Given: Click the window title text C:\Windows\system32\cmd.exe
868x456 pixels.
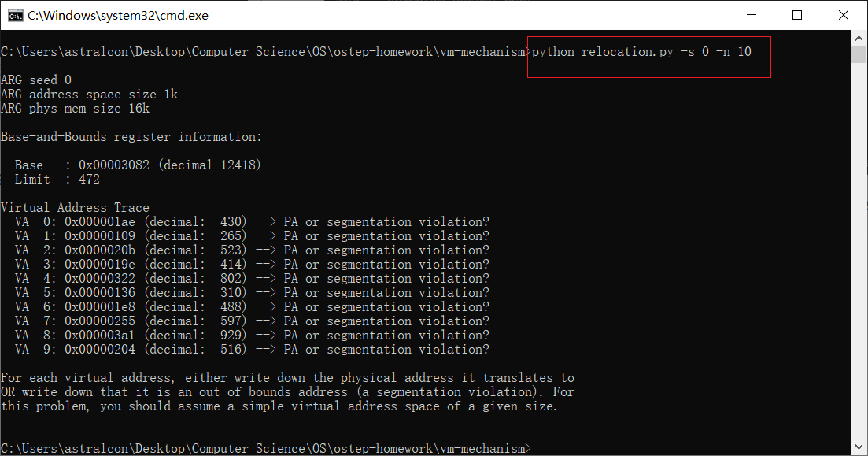Looking at the screenshot, I should (118, 16).
